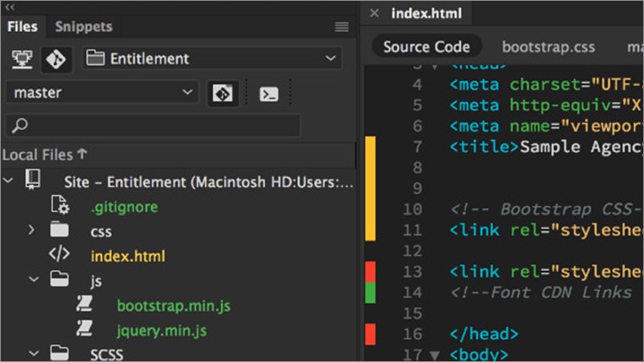Close the index.html document tab

pyautogui.click(x=374, y=13)
